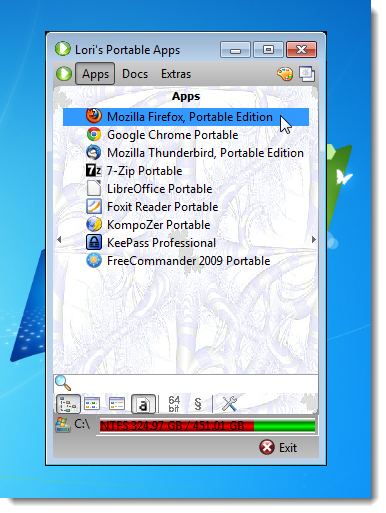Click the KompoZer globe icon
The width and height of the screenshot is (386, 513).
[94, 224]
